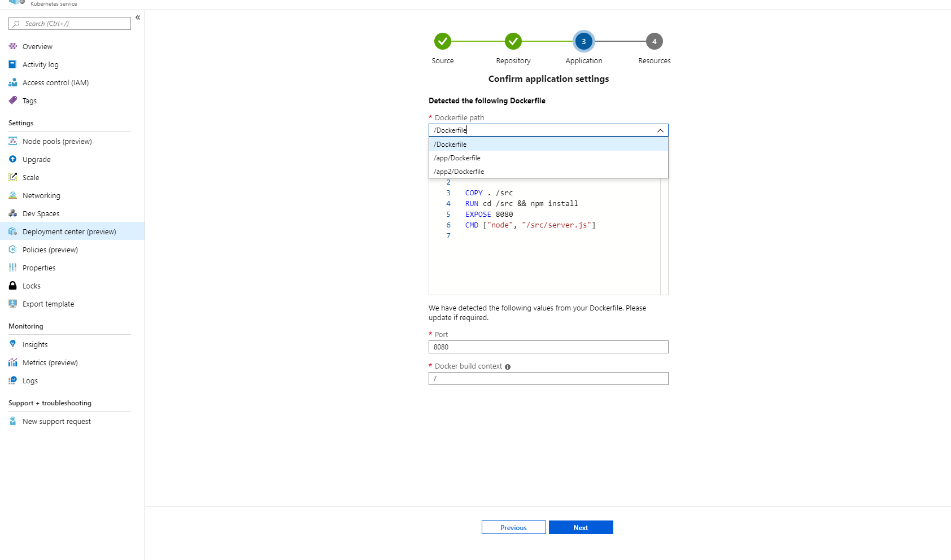Click inside the Port input field
The height and width of the screenshot is (560, 951).
548,347
